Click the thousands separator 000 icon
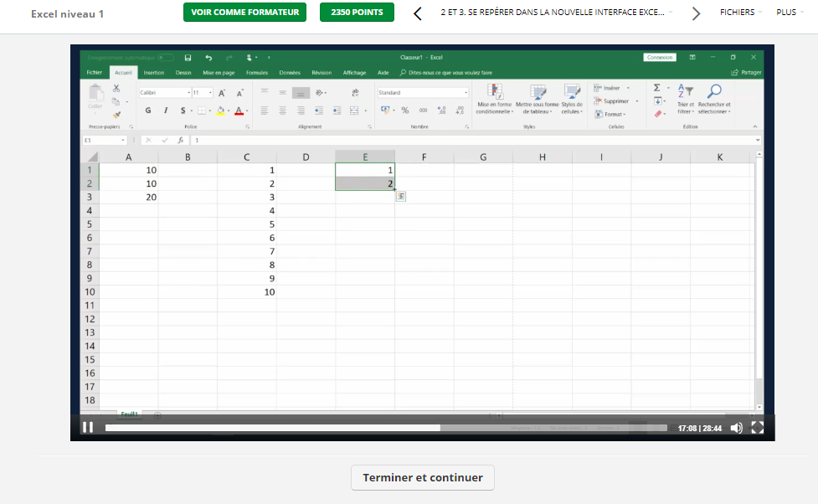This screenshot has height=504, width=818. click(x=423, y=110)
